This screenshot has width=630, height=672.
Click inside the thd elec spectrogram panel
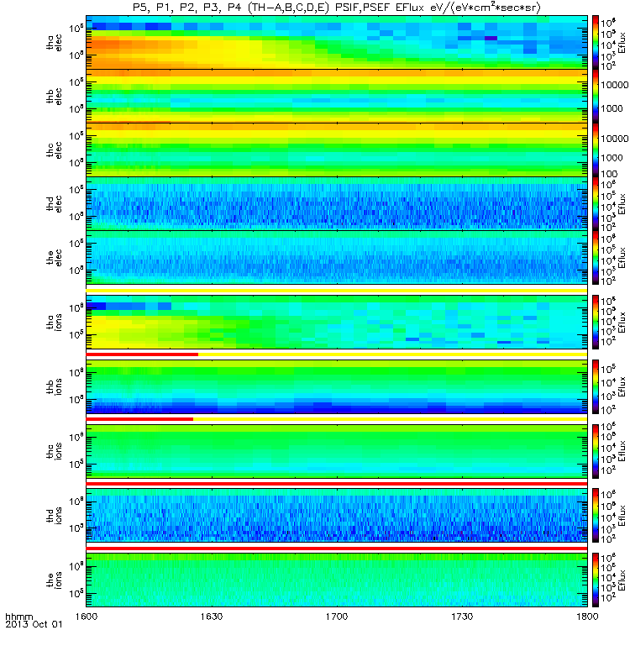point(337,203)
